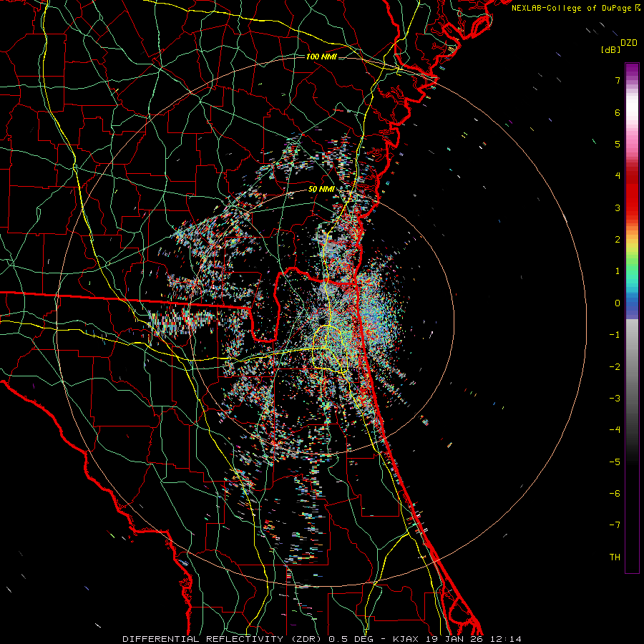Click the 7 dB label on scale
Screen dimensions: 644x644
click(618, 80)
